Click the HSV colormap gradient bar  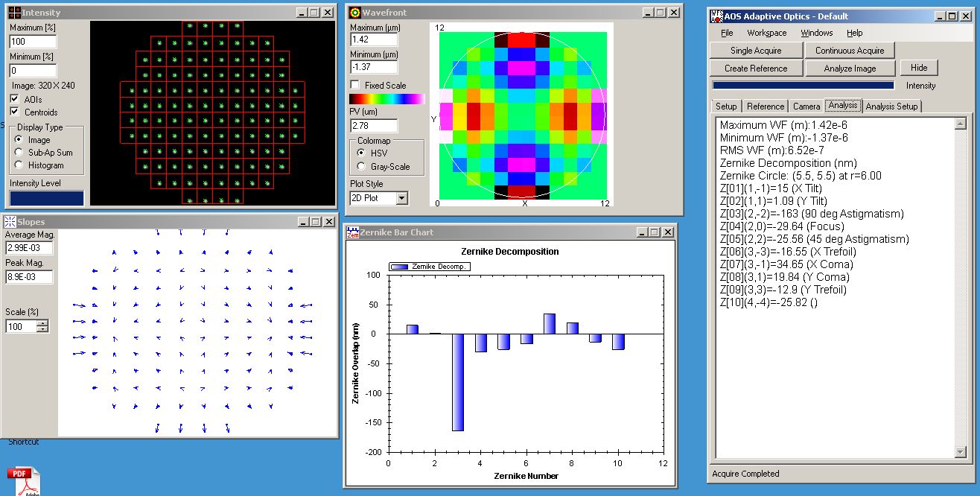pyautogui.click(x=386, y=99)
